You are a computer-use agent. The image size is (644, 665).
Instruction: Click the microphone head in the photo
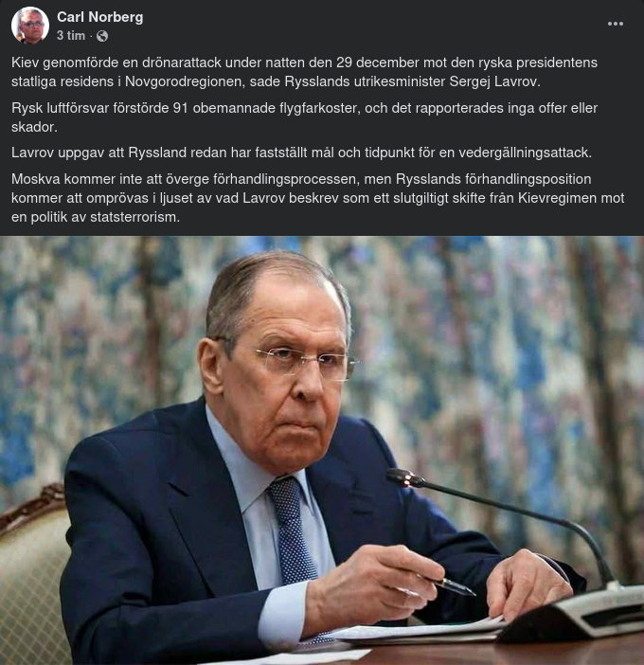pyautogui.click(x=404, y=477)
